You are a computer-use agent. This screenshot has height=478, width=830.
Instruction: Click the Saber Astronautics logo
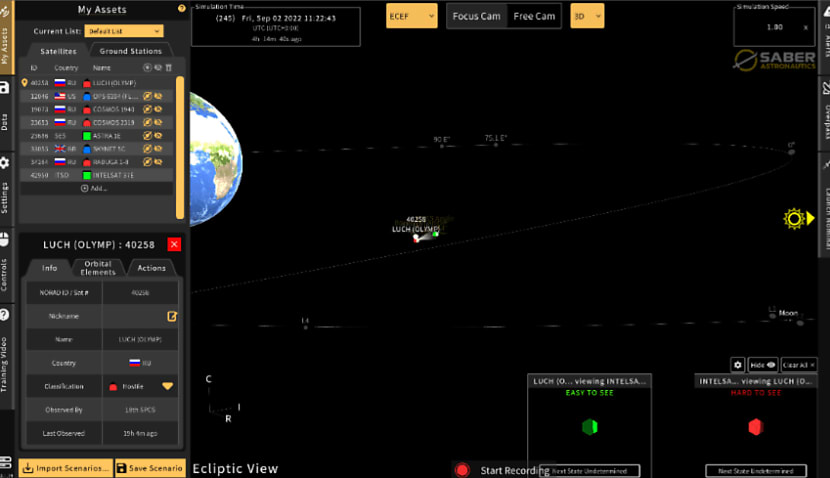(774, 60)
